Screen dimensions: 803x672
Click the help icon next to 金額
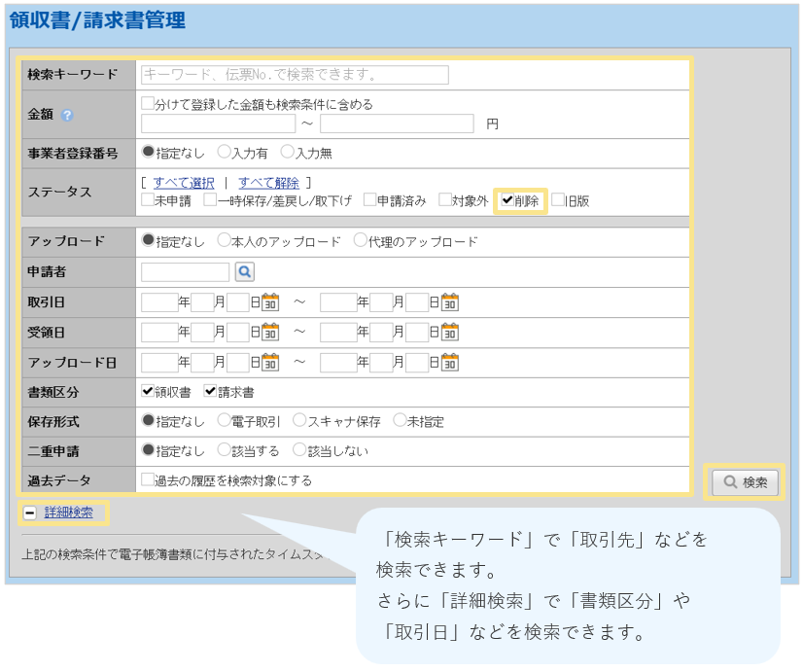click(67, 115)
